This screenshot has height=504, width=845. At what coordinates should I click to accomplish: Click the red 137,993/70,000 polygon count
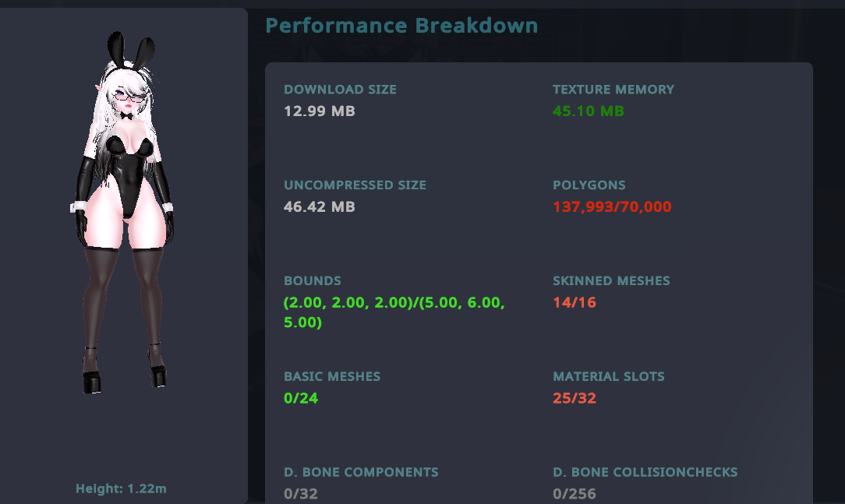click(x=612, y=207)
